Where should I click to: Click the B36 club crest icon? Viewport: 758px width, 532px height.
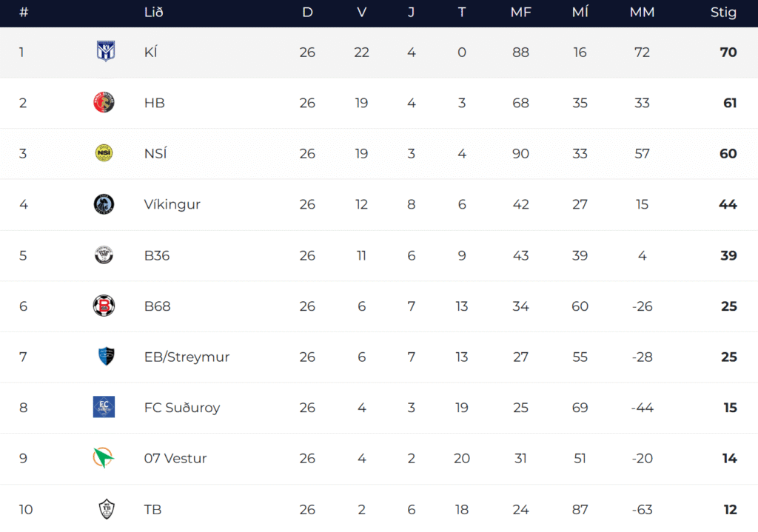tap(104, 255)
